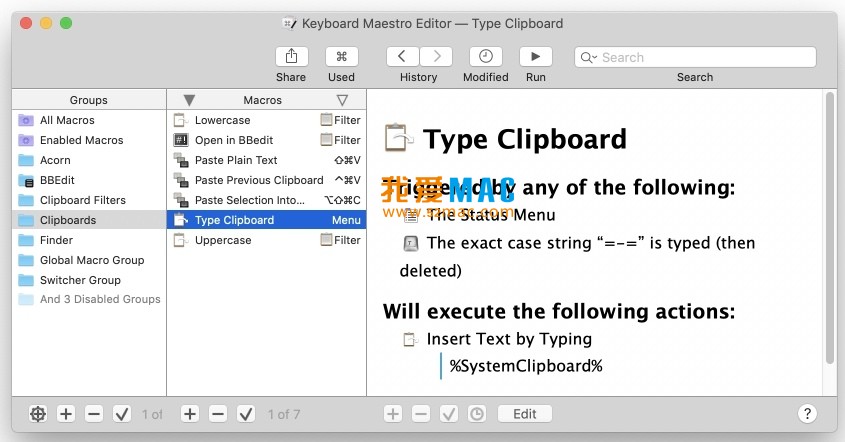Toggle enable for the selected group

122,414
